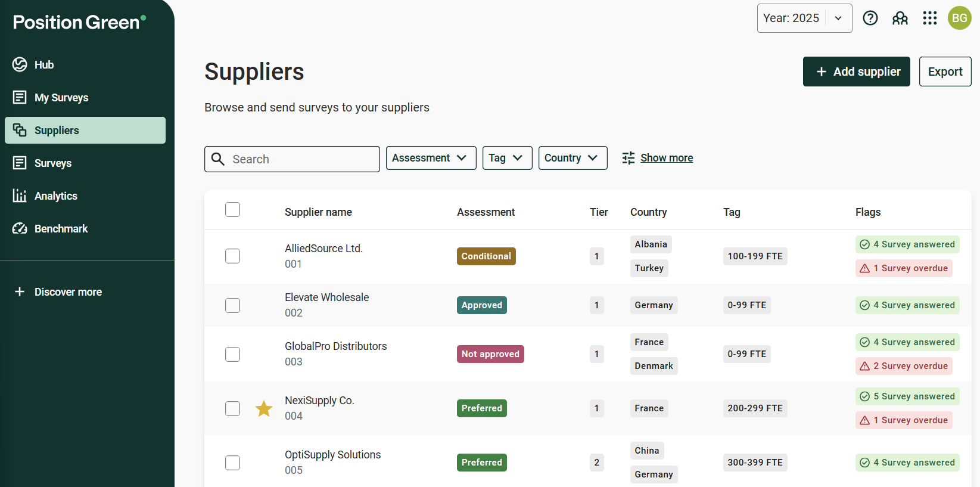The height and width of the screenshot is (487, 980).
Task: Click the plus icon next to Discover more
Action: point(20,291)
